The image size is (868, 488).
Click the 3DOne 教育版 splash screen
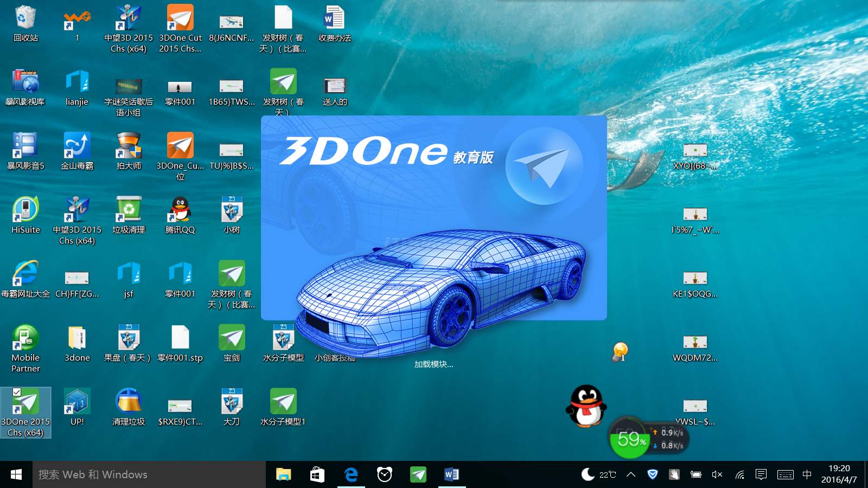(x=433, y=217)
